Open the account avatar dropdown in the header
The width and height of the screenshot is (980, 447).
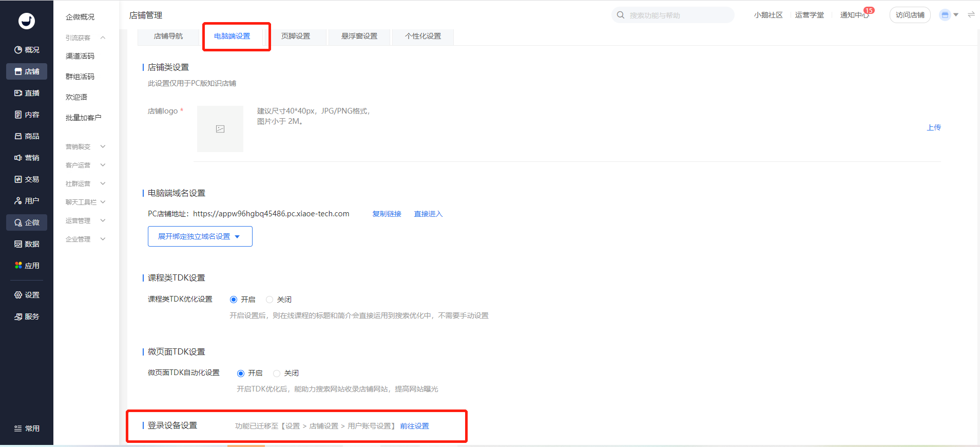click(x=949, y=15)
